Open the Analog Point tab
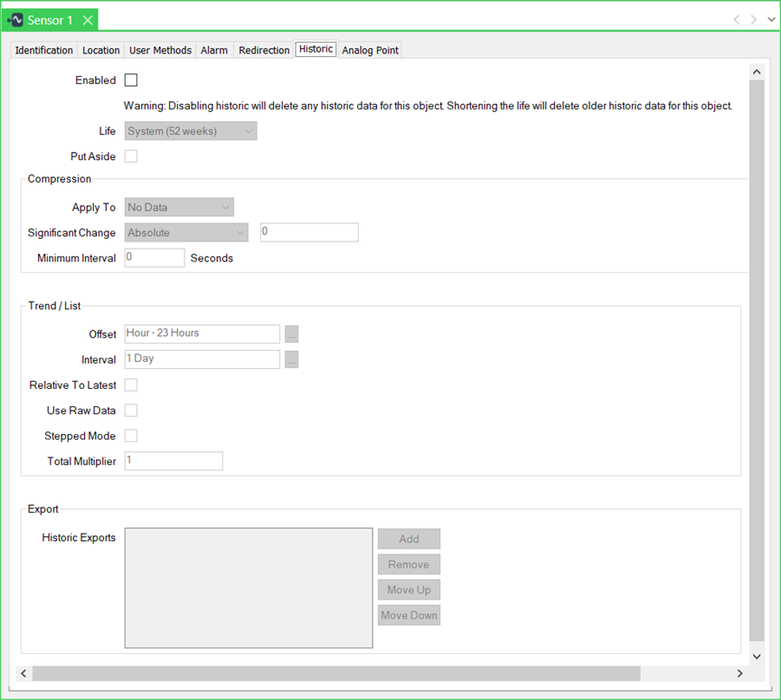 pyautogui.click(x=370, y=51)
